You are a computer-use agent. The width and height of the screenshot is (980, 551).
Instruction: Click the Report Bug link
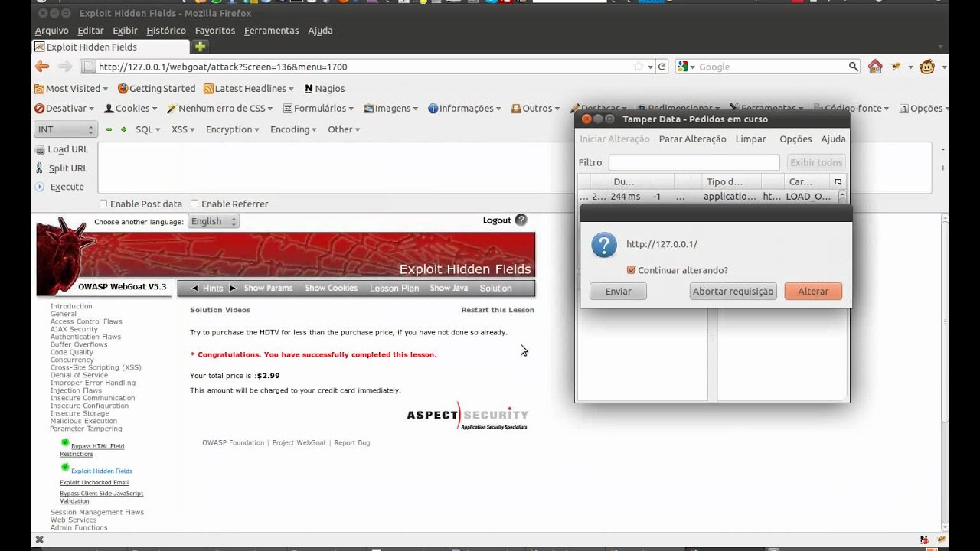point(352,443)
